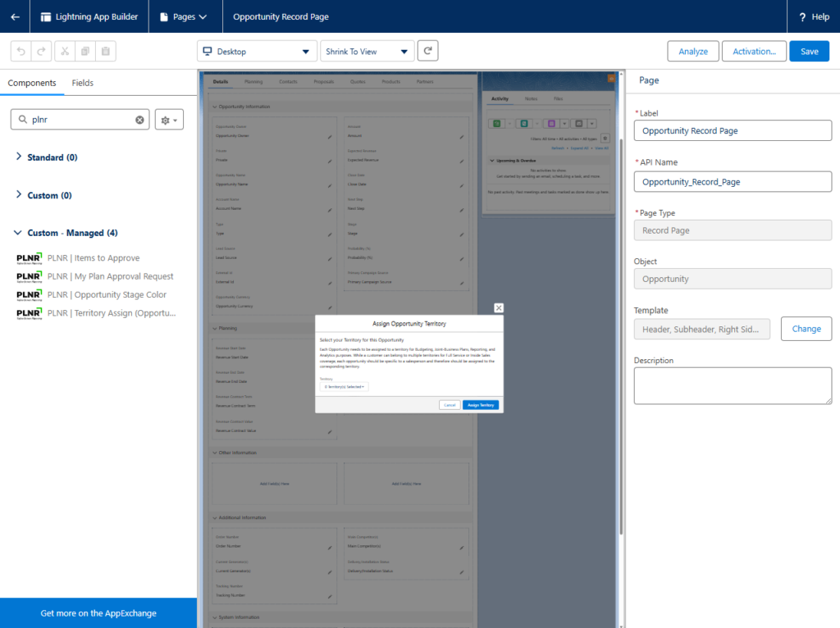Edit the page Label input field
840x628 pixels.
733,130
